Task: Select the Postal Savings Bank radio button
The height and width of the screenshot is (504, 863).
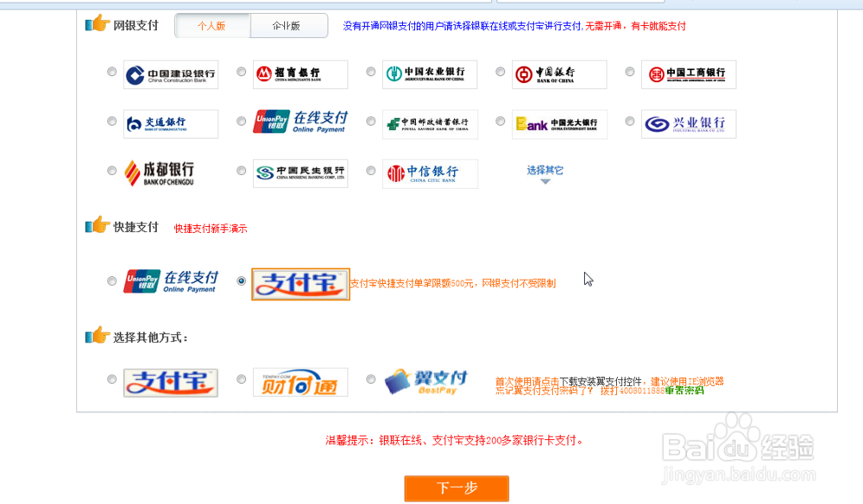Action: coord(371,121)
